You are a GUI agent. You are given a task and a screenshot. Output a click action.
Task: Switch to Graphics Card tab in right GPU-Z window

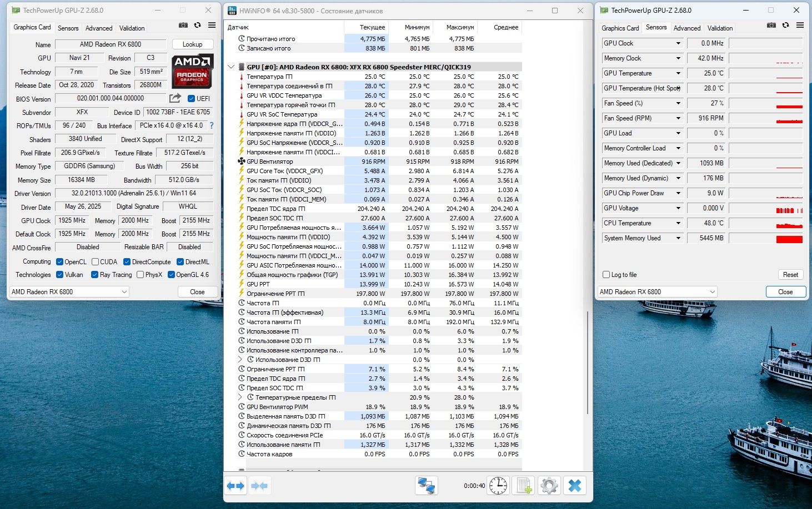[x=620, y=28]
